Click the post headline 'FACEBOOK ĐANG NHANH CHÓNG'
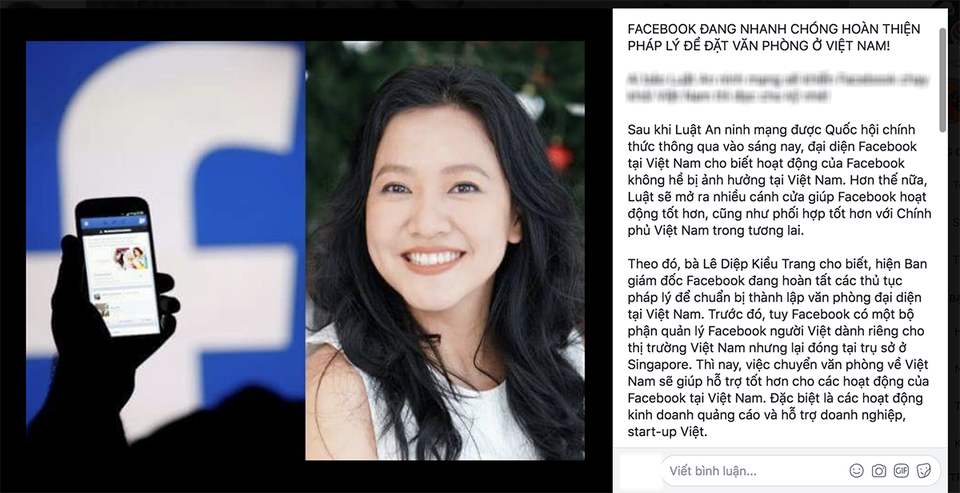 [774, 37]
